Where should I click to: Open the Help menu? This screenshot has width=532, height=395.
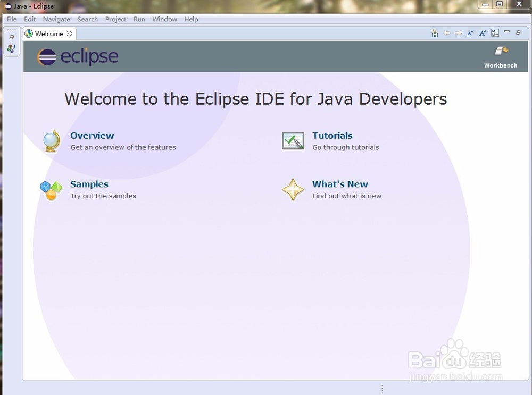coord(192,19)
